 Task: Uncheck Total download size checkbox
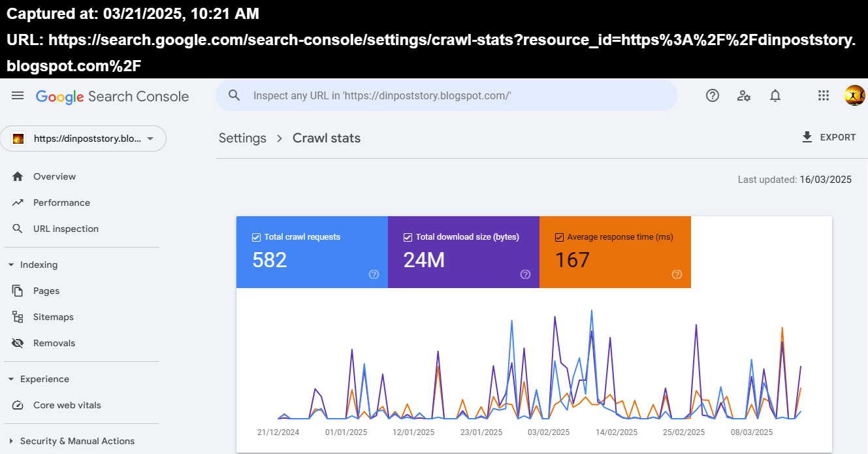[x=408, y=237]
